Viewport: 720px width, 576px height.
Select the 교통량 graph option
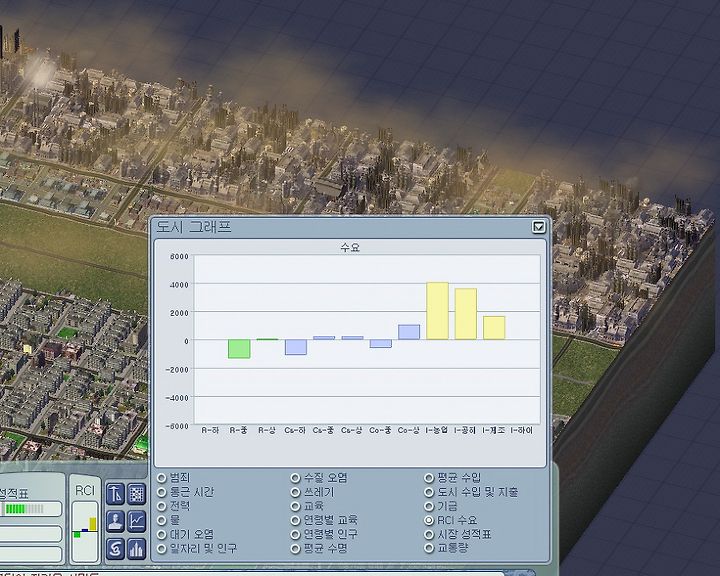point(429,548)
